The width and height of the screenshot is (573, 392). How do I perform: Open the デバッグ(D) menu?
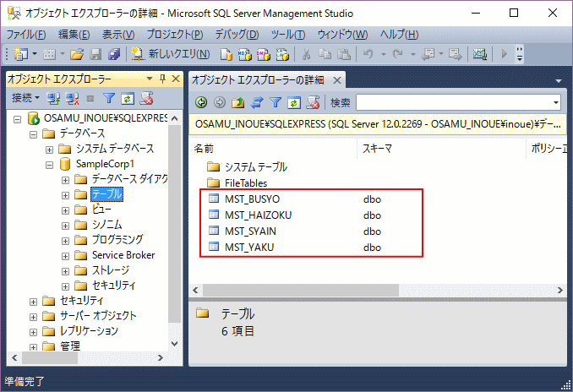coord(237,35)
